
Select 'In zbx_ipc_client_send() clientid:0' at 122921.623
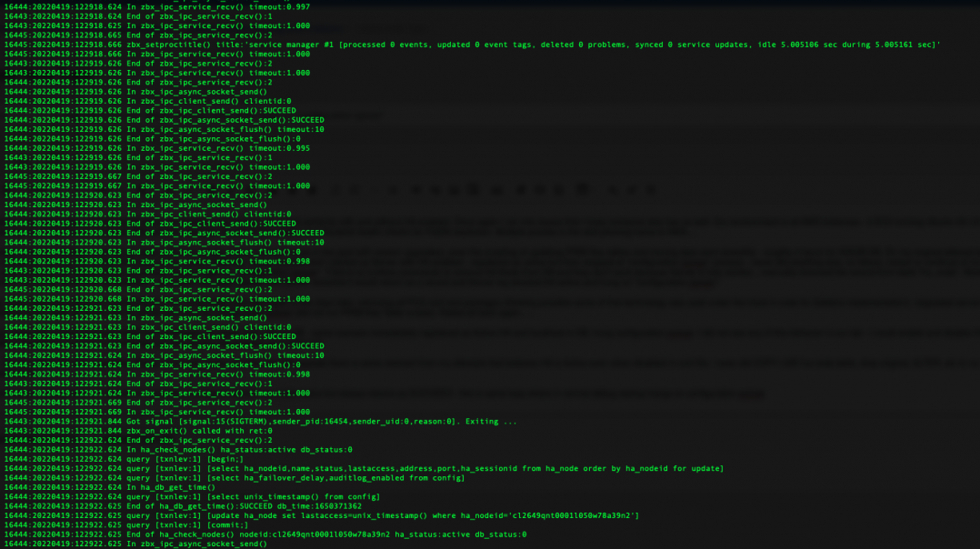(x=147, y=326)
